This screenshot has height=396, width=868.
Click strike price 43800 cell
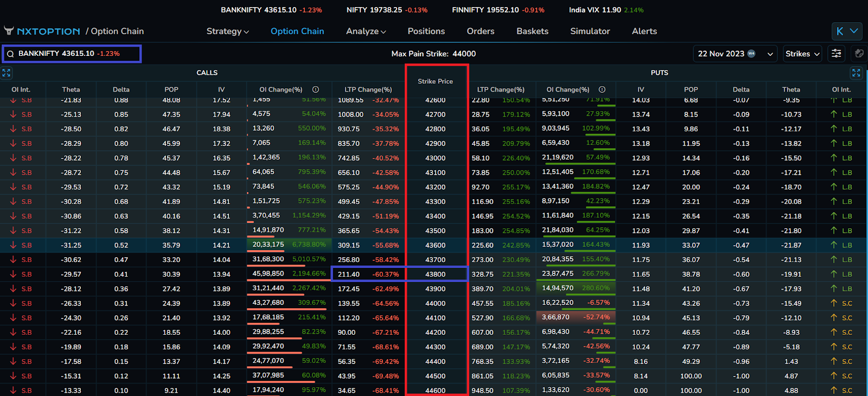pos(436,274)
